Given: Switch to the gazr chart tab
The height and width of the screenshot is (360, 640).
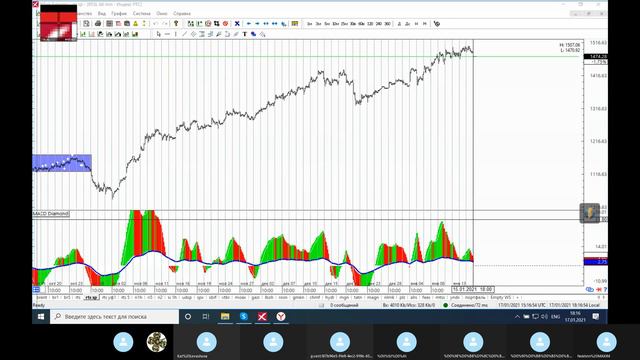Looking at the screenshot, I should point(256,298).
